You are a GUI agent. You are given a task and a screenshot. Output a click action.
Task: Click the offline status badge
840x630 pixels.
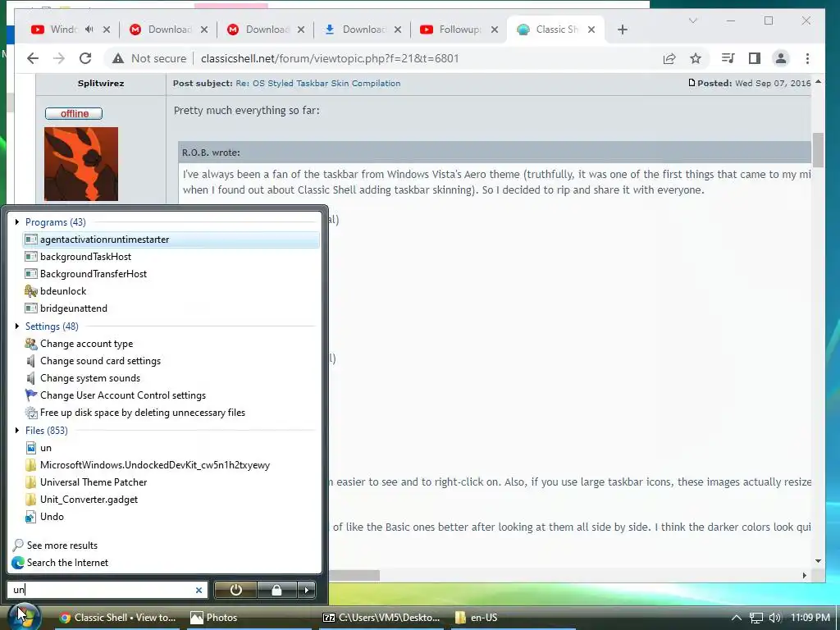click(74, 113)
